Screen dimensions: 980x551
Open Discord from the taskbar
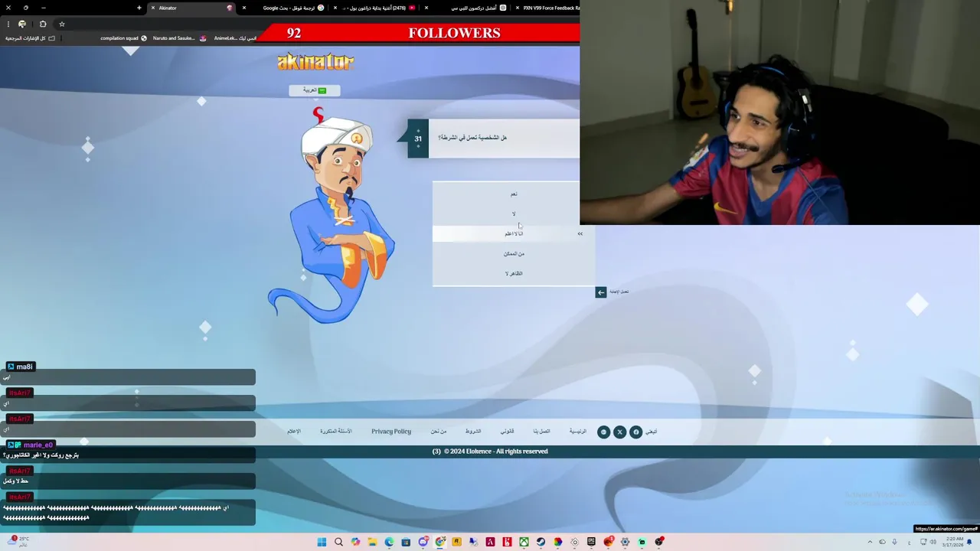pyautogui.click(x=423, y=542)
